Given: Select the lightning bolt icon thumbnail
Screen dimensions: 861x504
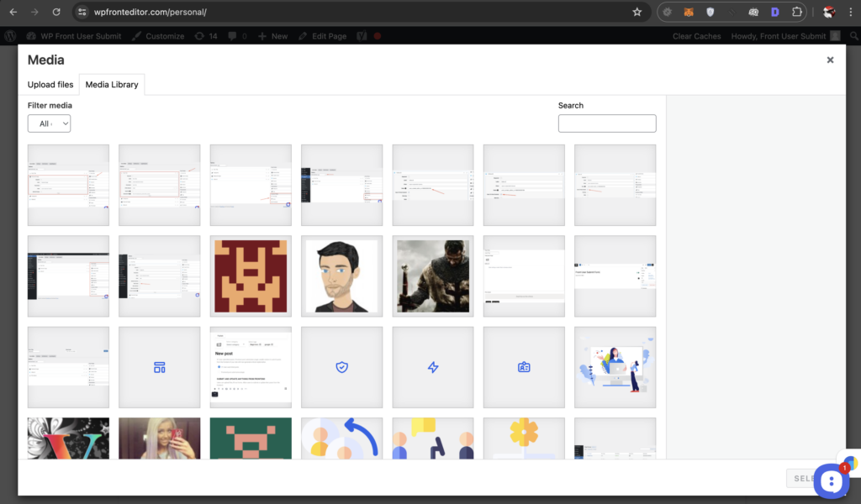Looking at the screenshot, I should (x=433, y=367).
